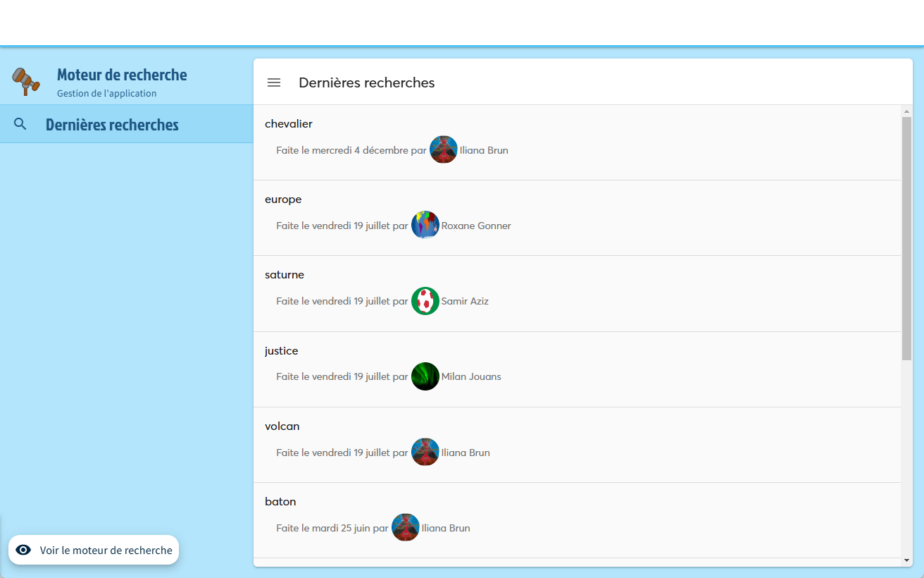
Task: Click Milan Jouans' green aurora avatar
Action: coord(425,376)
